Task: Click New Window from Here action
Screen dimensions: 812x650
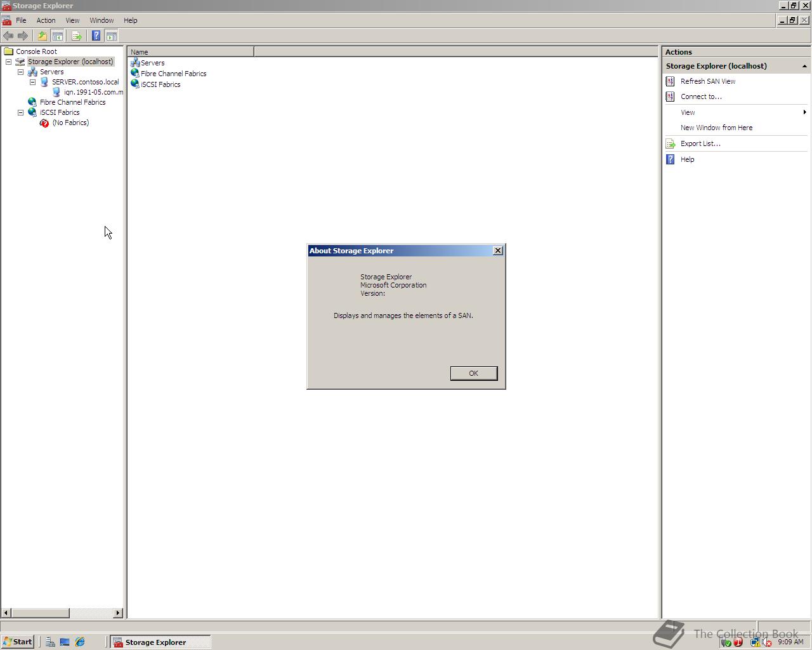Action: coord(716,128)
